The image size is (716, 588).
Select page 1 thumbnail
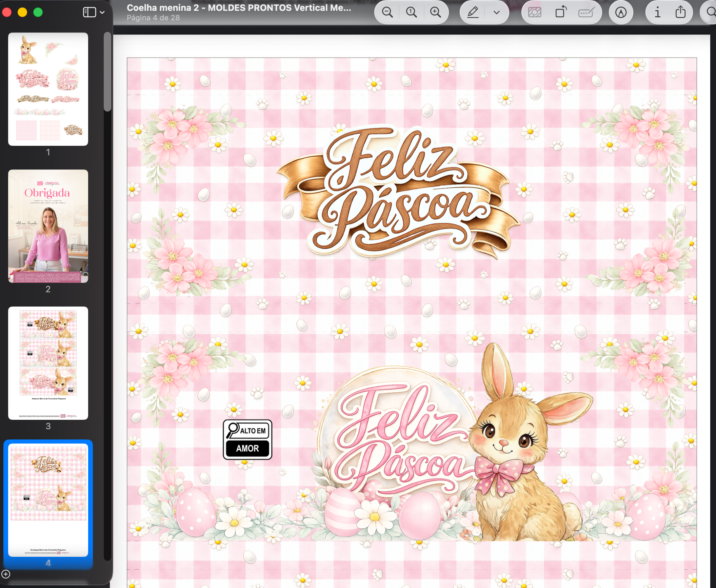point(48,89)
